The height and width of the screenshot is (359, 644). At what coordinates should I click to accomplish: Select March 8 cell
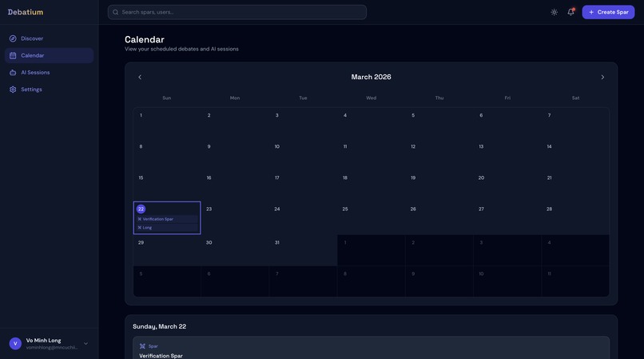[167, 154]
